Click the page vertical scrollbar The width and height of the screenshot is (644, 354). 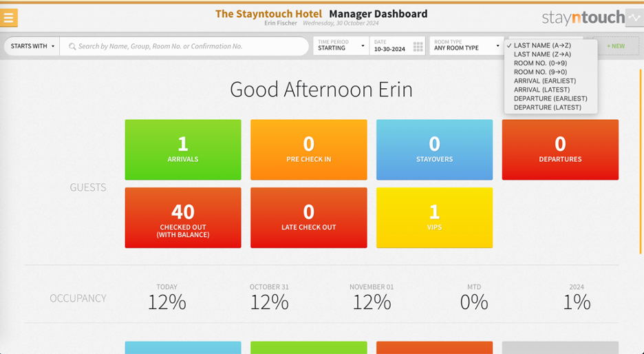point(641,161)
